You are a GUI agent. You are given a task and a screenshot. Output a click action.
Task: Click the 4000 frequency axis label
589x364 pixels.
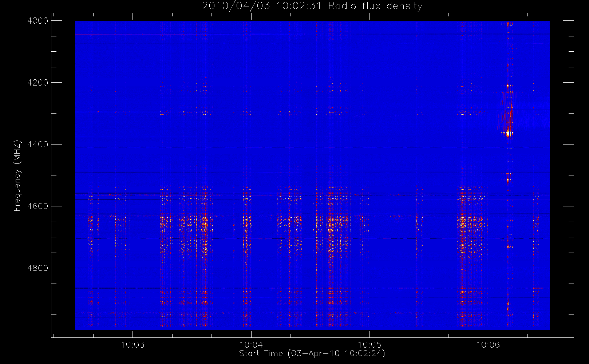tap(38, 21)
